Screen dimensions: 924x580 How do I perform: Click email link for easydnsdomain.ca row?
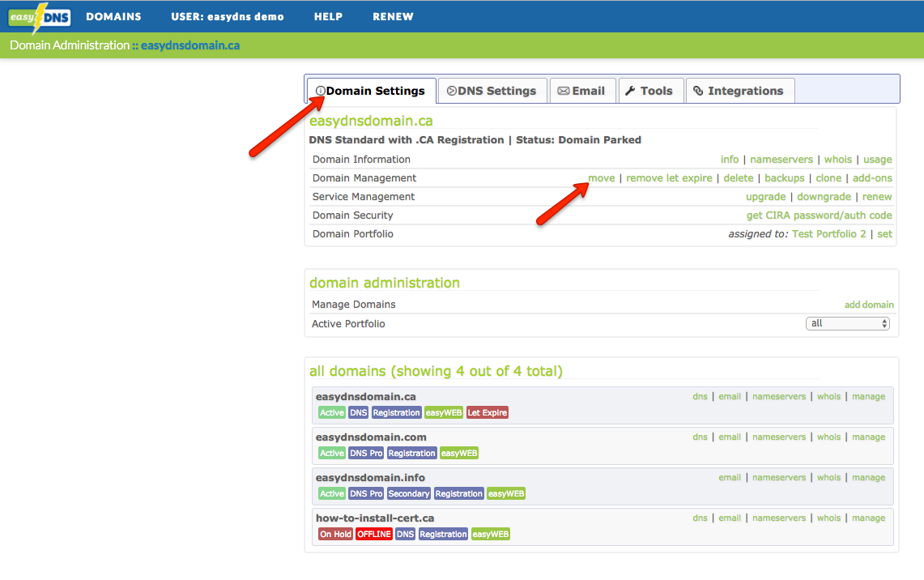pyautogui.click(x=730, y=397)
